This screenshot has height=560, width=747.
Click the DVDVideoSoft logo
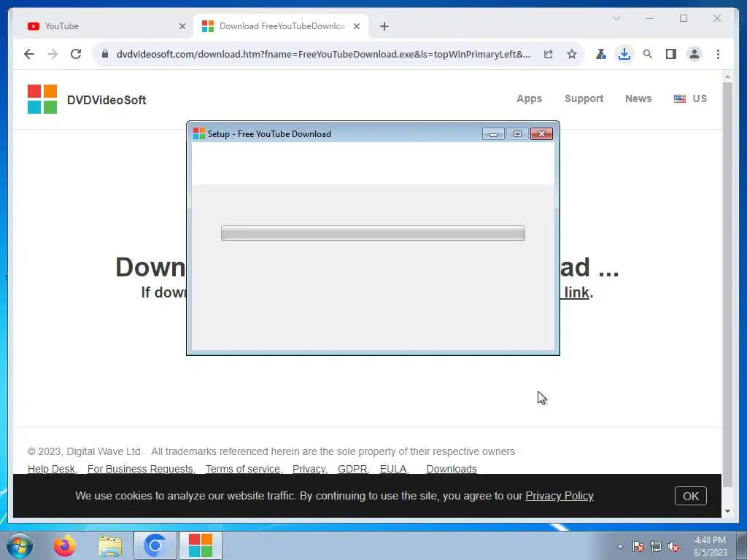87,99
